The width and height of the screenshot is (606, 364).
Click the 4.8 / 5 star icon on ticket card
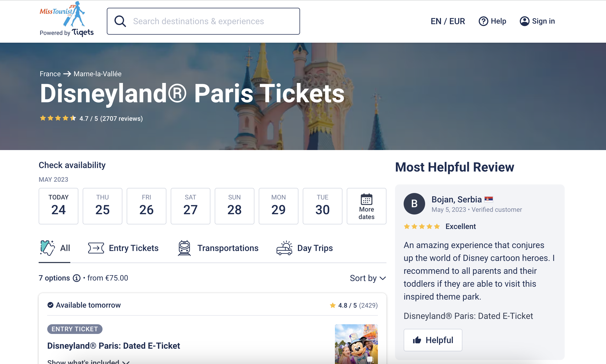click(333, 305)
